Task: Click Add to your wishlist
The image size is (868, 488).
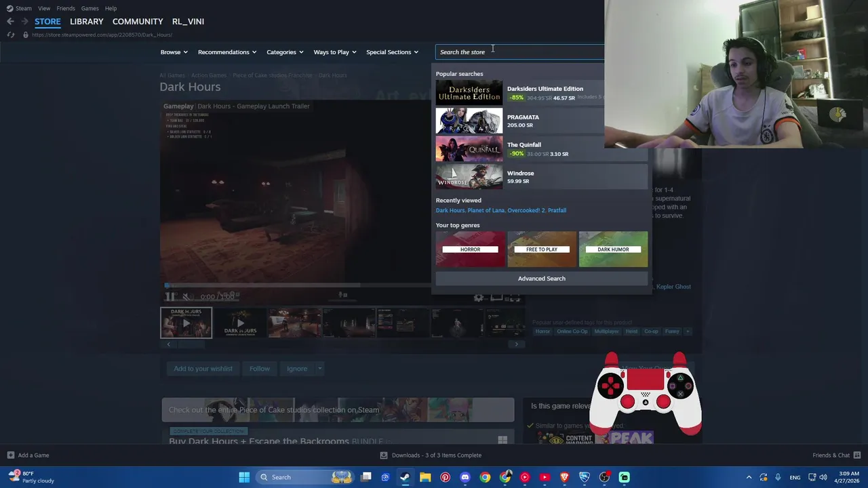Action: pyautogui.click(x=203, y=369)
